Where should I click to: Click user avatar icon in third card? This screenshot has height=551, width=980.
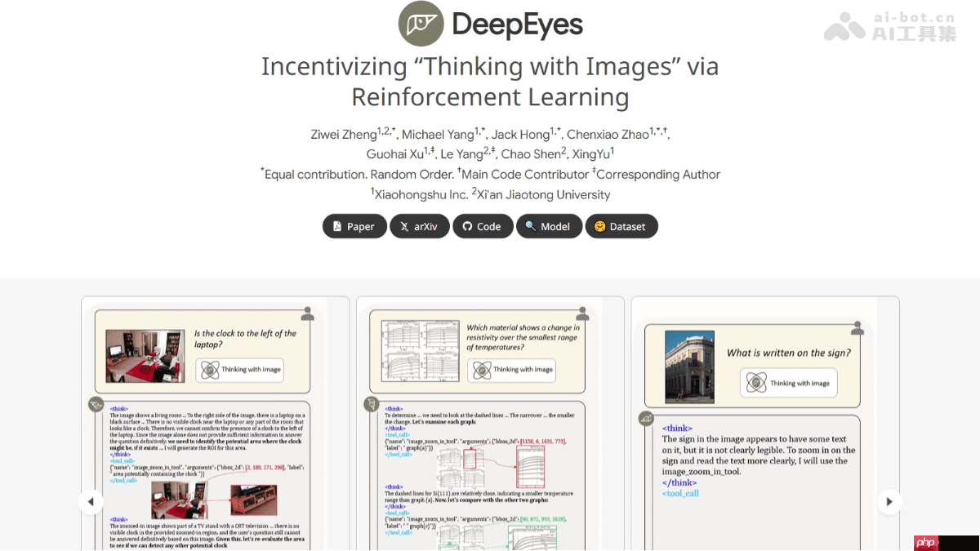click(x=857, y=328)
